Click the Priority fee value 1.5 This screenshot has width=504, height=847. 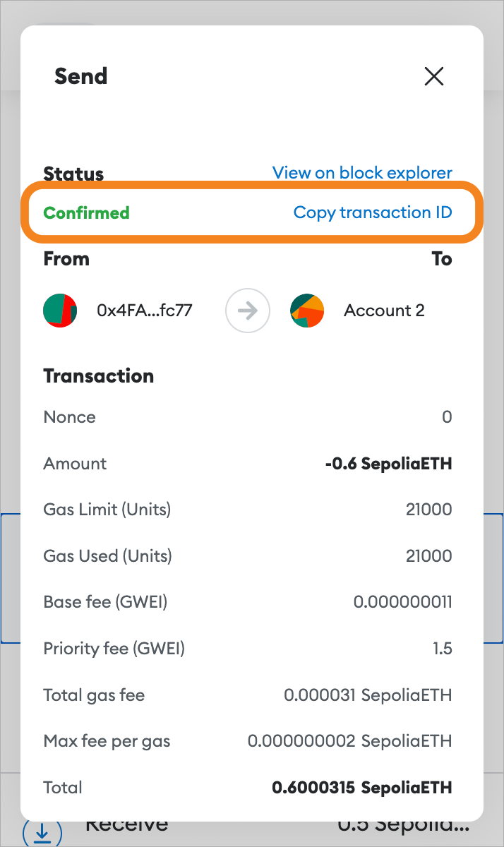click(x=443, y=649)
